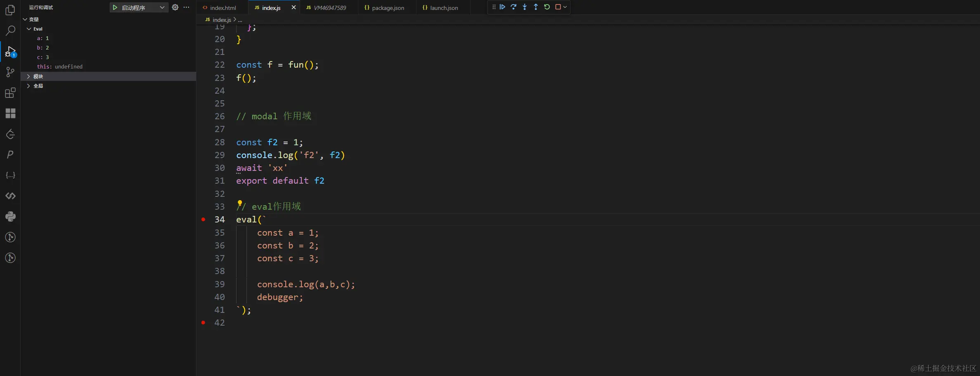Viewport: 980px width, 376px height.
Task: Click the lightbulb code action on line 33
Action: [x=239, y=203]
